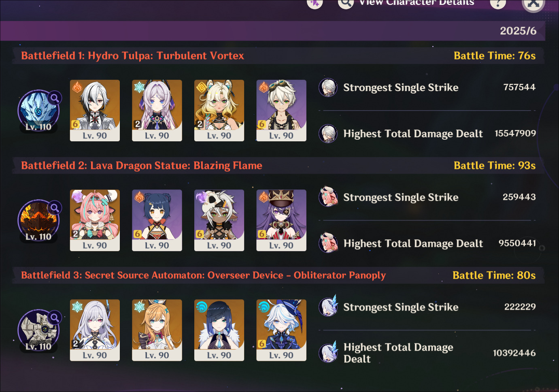Image resolution: width=559 pixels, height=392 pixels.
Task: Click avatar beside Strongest Single Strike 757544
Action: click(x=328, y=87)
